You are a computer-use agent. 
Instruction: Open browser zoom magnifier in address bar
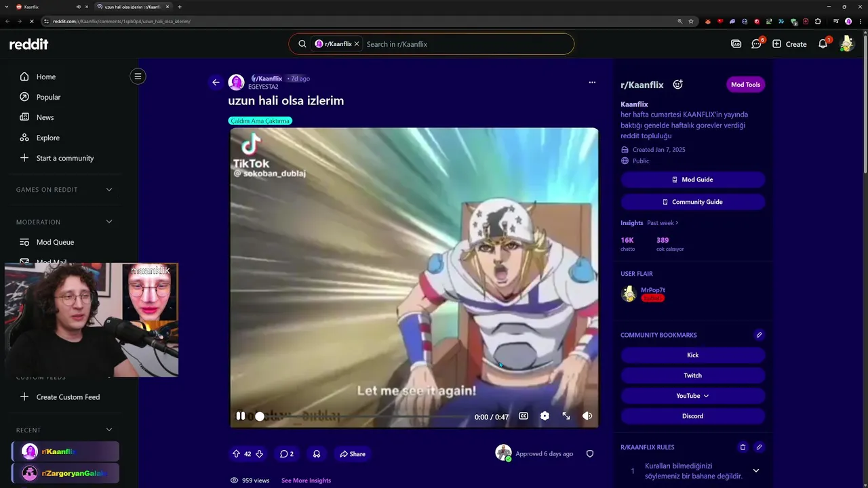pos(679,21)
